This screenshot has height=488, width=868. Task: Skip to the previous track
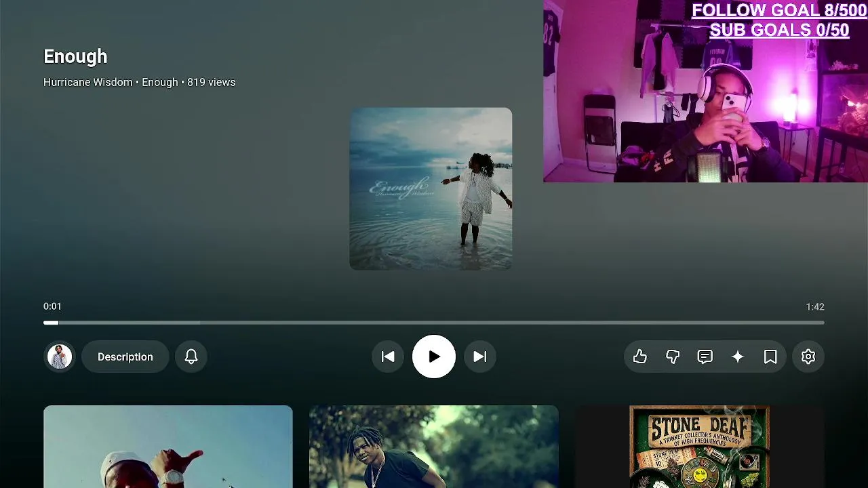388,357
